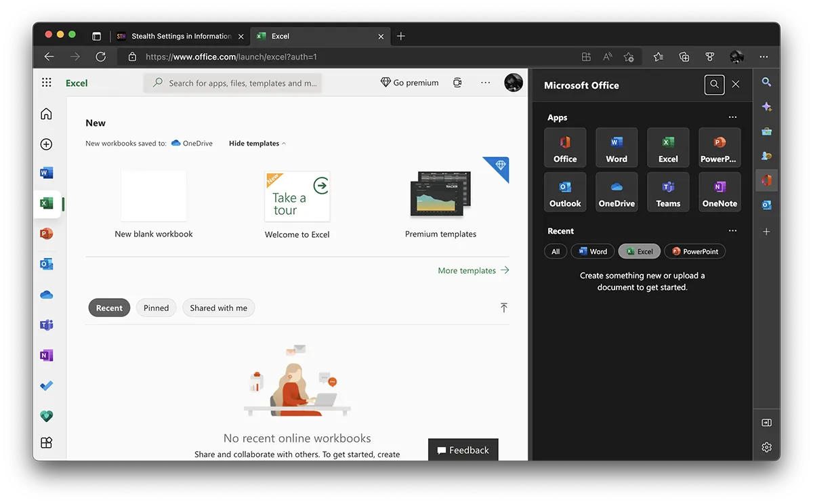Open the Excel app tile in sidebar

pyautogui.click(x=668, y=148)
